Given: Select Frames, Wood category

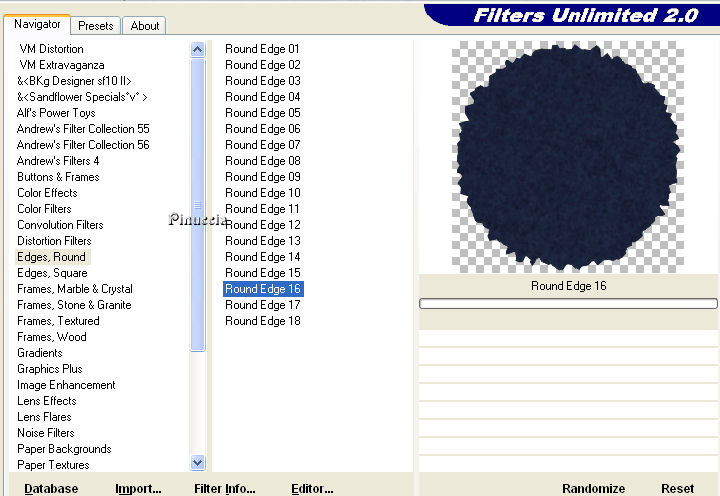Looking at the screenshot, I should pyautogui.click(x=52, y=337).
